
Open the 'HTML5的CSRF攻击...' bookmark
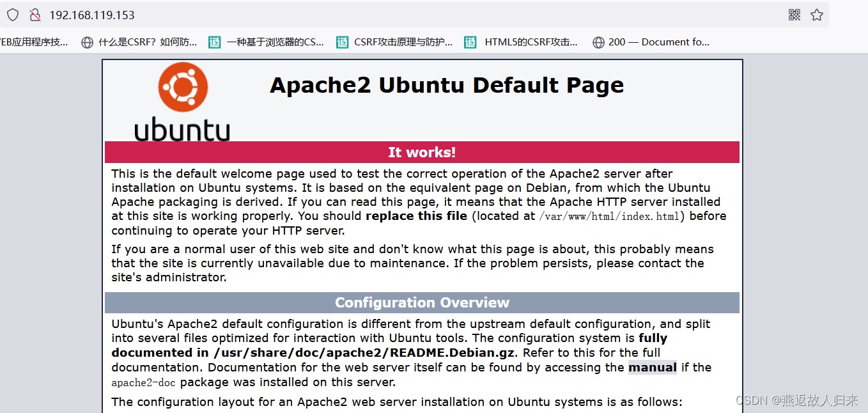(x=522, y=42)
